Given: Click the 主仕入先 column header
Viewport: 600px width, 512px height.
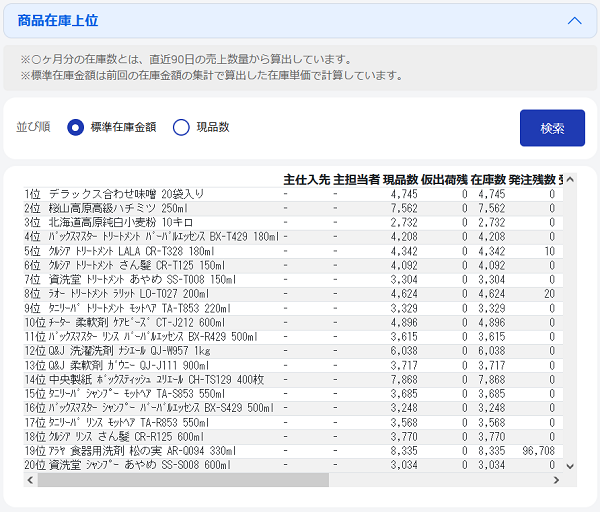Looking at the screenshot, I should [x=307, y=179].
